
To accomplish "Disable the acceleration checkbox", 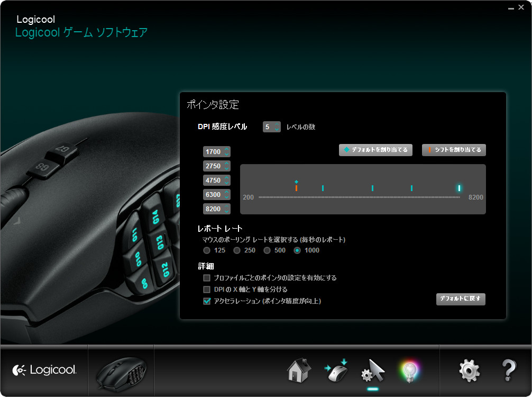I will point(207,301).
